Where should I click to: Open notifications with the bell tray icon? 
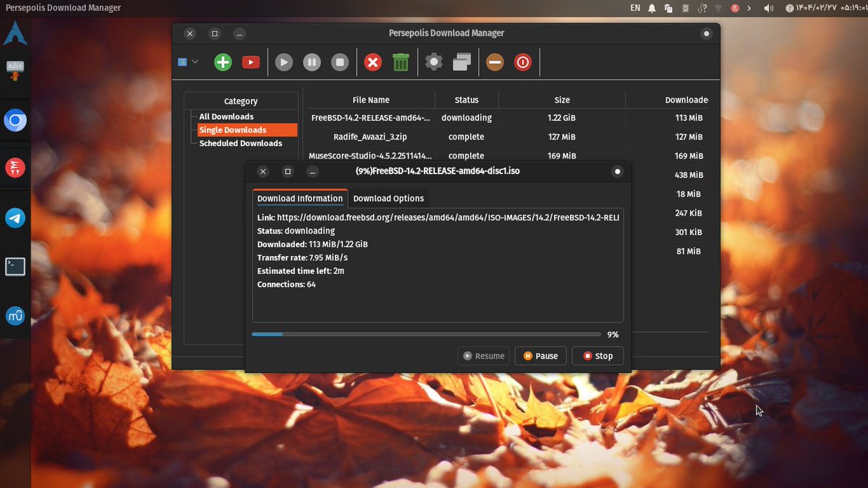pyautogui.click(x=652, y=8)
